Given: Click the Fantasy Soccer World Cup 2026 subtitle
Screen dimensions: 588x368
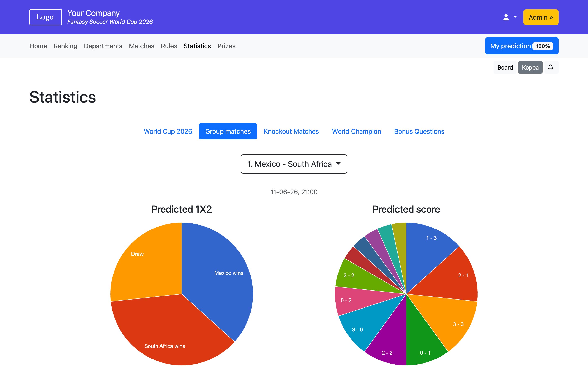Looking at the screenshot, I should (110, 22).
